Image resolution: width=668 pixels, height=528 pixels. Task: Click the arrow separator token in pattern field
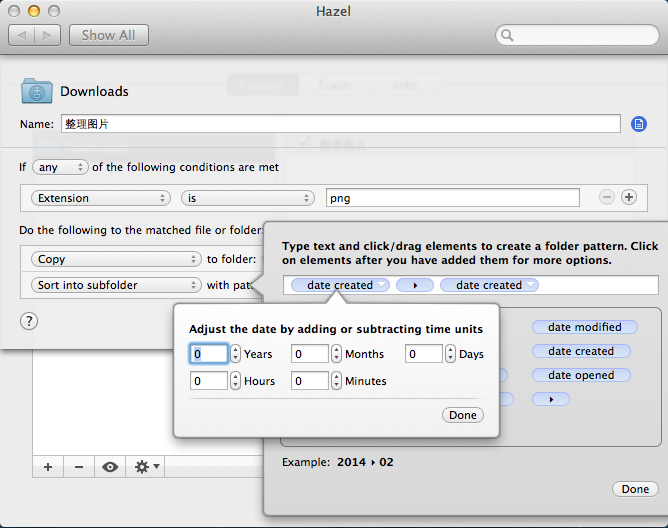click(x=415, y=285)
